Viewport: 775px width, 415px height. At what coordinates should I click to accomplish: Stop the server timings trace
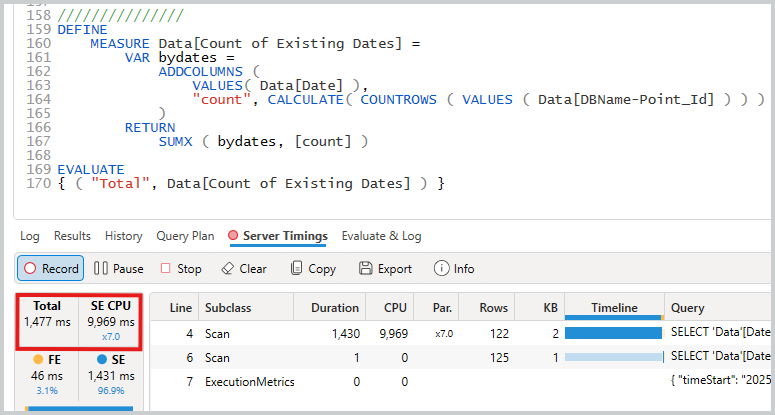(181, 268)
